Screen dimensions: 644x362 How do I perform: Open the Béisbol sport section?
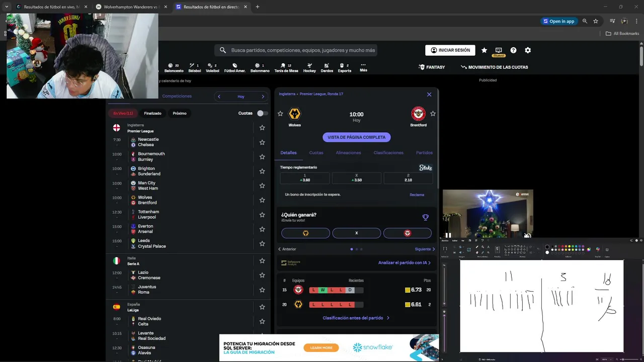point(194,67)
